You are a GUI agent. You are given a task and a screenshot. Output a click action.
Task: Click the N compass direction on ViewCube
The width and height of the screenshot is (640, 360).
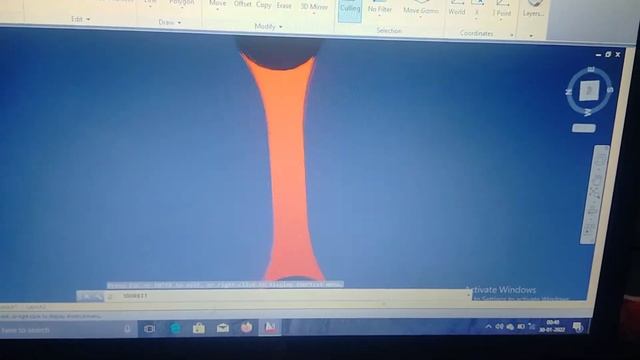coord(569,92)
